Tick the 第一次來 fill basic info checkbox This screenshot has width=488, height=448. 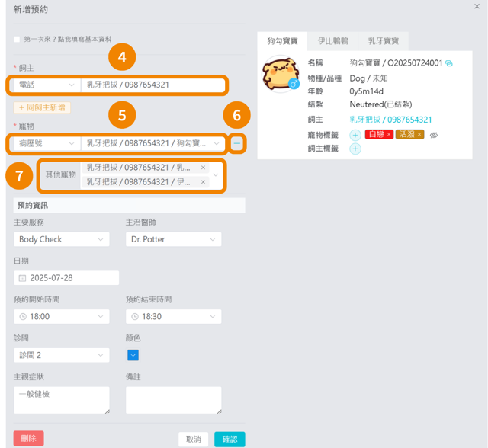pyautogui.click(x=17, y=39)
